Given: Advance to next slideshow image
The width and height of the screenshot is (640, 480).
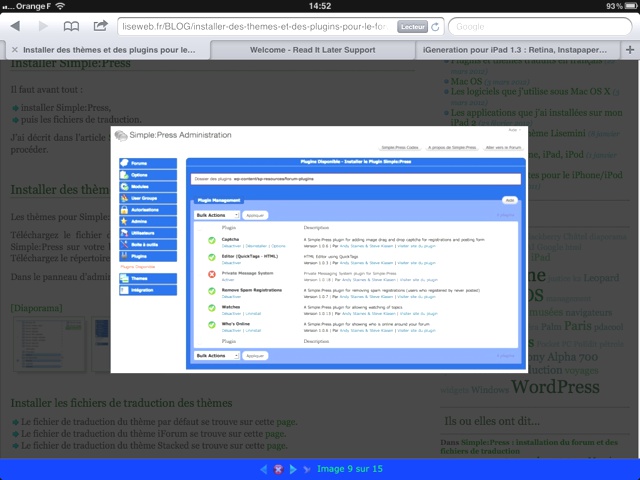Looking at the screenshot, I should [x=294, y=469].
